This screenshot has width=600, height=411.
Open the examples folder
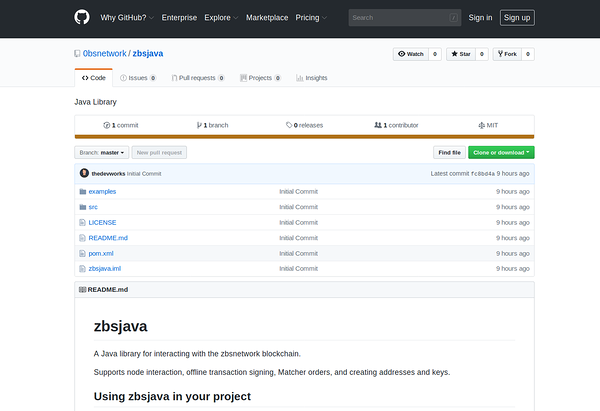pyautogui.click(x=102, y=191)
